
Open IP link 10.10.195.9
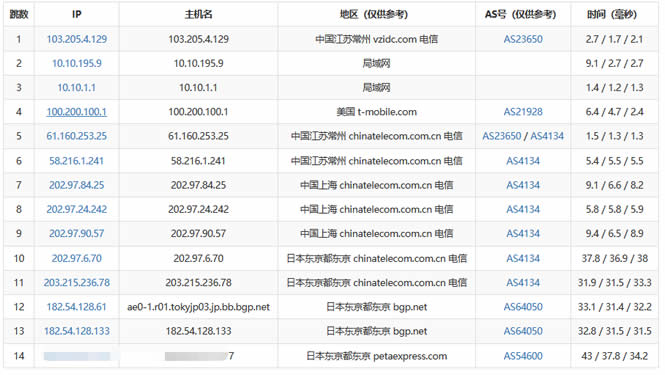(77, 63)
